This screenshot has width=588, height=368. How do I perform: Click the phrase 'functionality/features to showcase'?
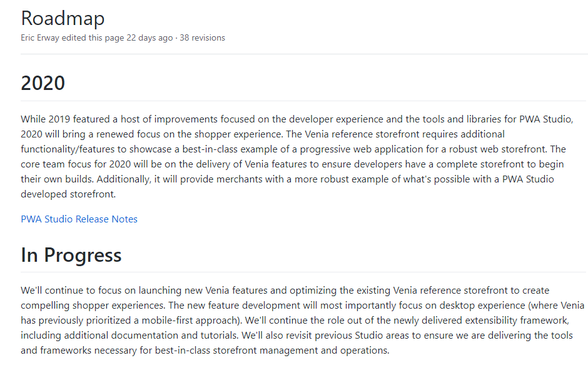[x=96, y=149]
